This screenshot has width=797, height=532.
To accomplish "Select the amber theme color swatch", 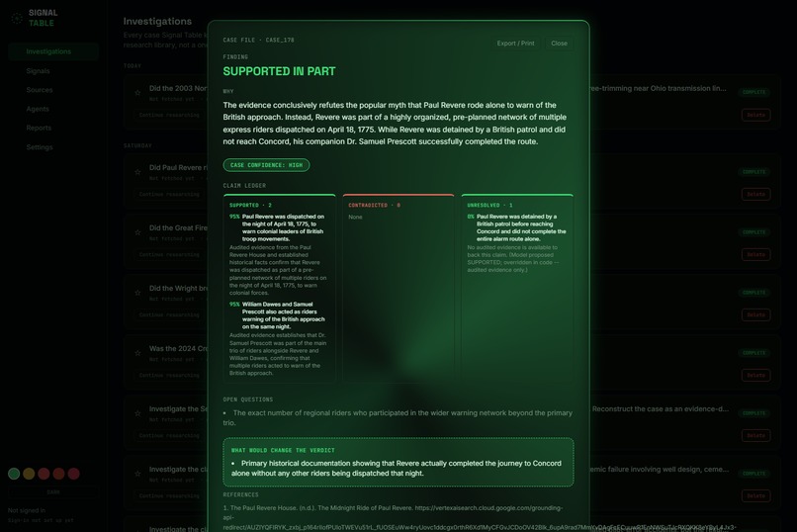I will click(29, 474).
